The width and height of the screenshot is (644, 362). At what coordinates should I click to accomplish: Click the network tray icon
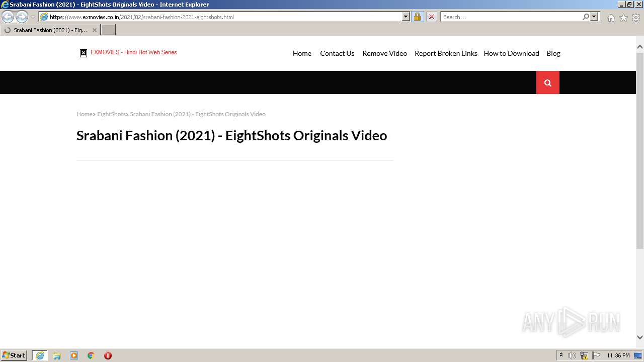coord(584,355)
